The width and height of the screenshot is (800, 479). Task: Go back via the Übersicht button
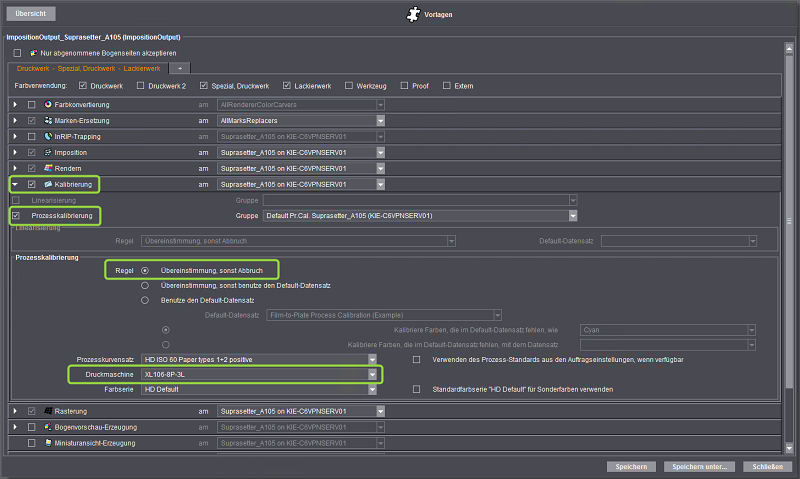tap(31, 15)
